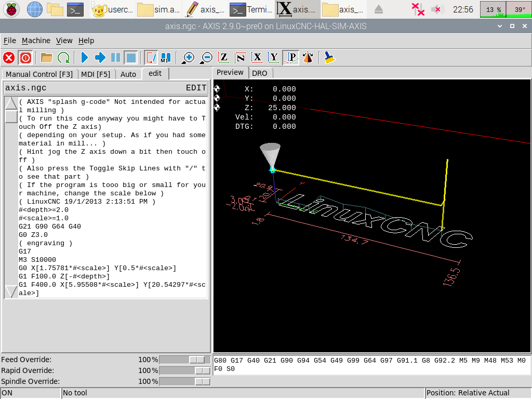Screen dimensions: 532x399
Task: Click the X axis home indicator icon
Action: click(x=217, y=89)
